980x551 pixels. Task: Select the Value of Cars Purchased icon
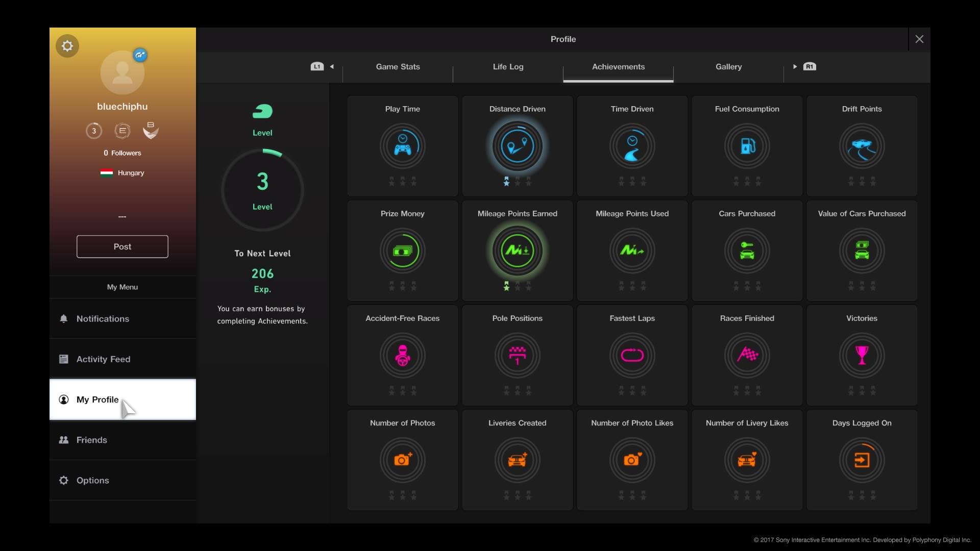tap(862, 251)
